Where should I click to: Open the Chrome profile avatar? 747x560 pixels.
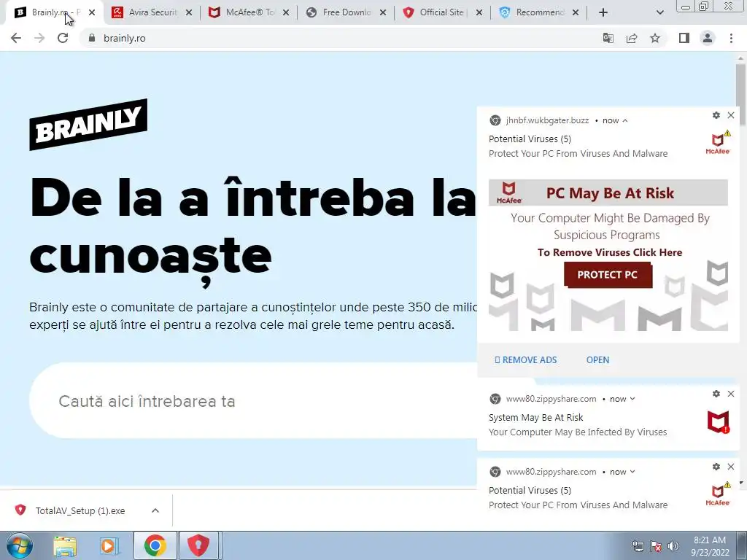708,38
